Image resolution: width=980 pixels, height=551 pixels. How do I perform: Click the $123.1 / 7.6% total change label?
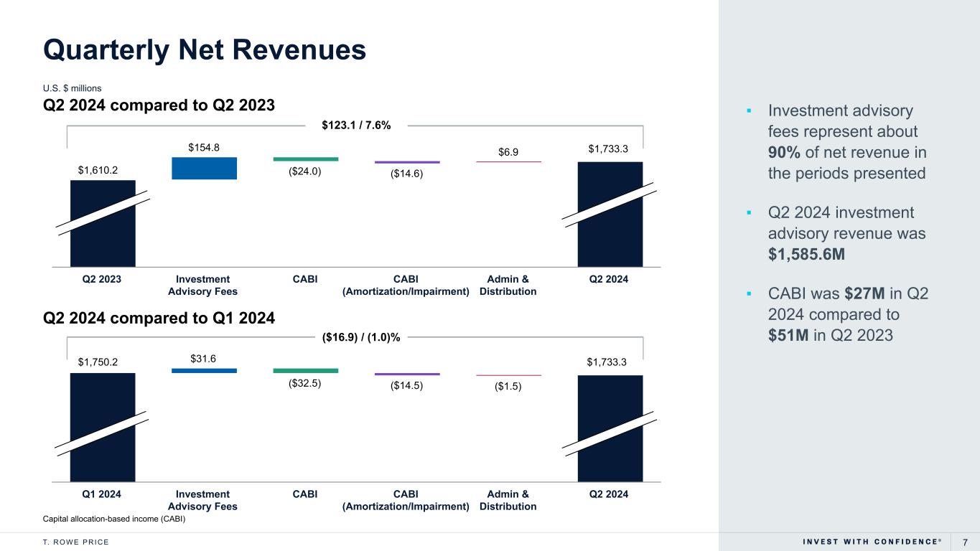(355, 126)
